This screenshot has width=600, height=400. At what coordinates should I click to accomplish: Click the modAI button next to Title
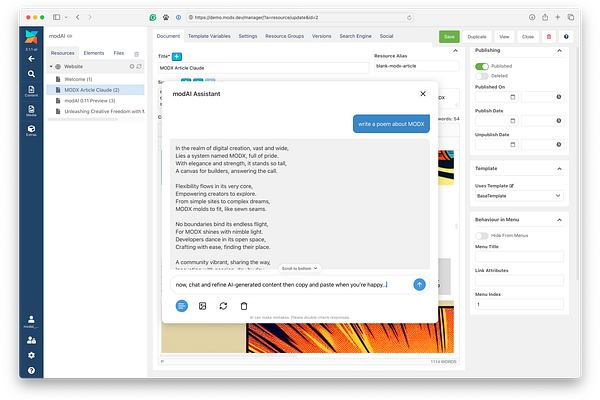click(x=177, y=57)
